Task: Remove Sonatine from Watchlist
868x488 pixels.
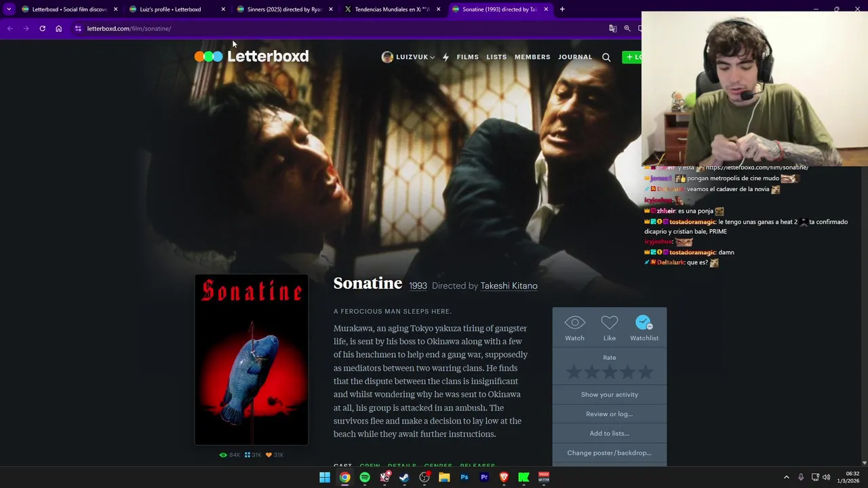Action: click(x=644, y=323)
